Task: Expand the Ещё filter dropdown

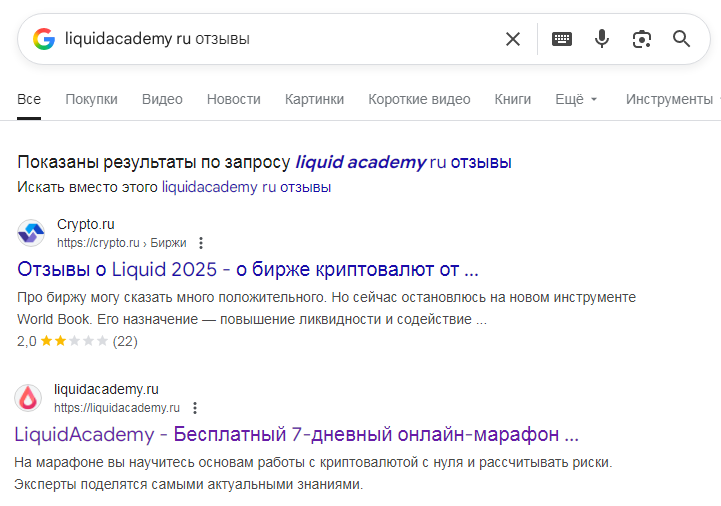Action: (x=576, y=99)
